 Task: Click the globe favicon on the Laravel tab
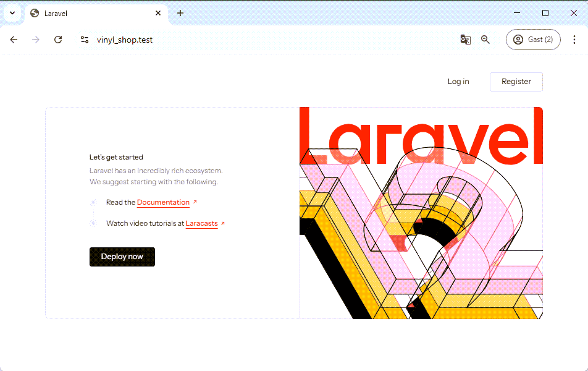coord(35,13)
